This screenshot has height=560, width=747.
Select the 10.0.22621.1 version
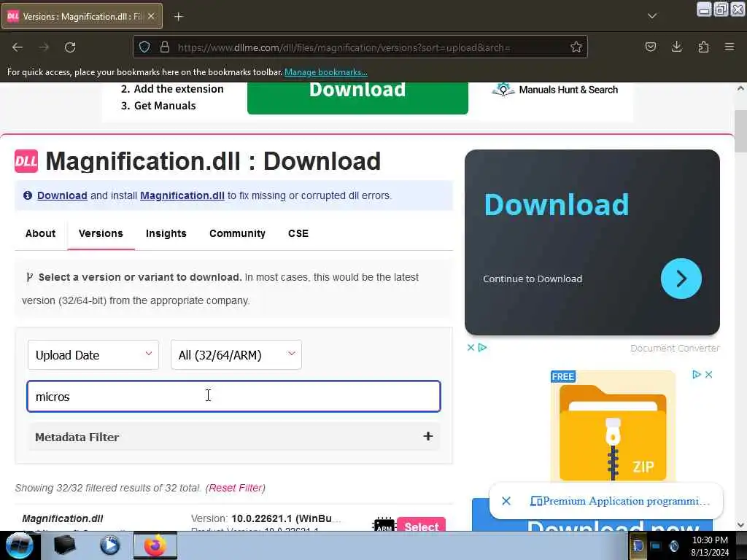point(421,525)
